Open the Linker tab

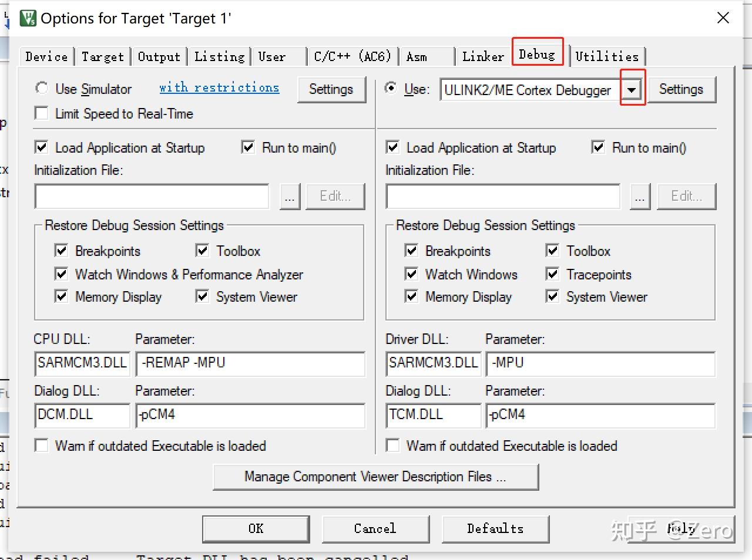(x=482, y=56)
